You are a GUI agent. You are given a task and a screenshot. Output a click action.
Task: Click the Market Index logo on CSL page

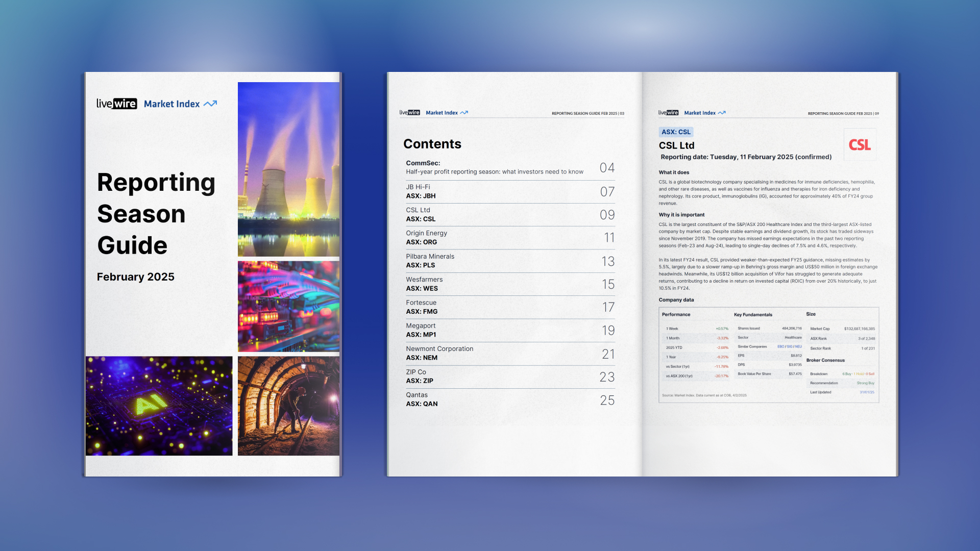click(704, 113)
